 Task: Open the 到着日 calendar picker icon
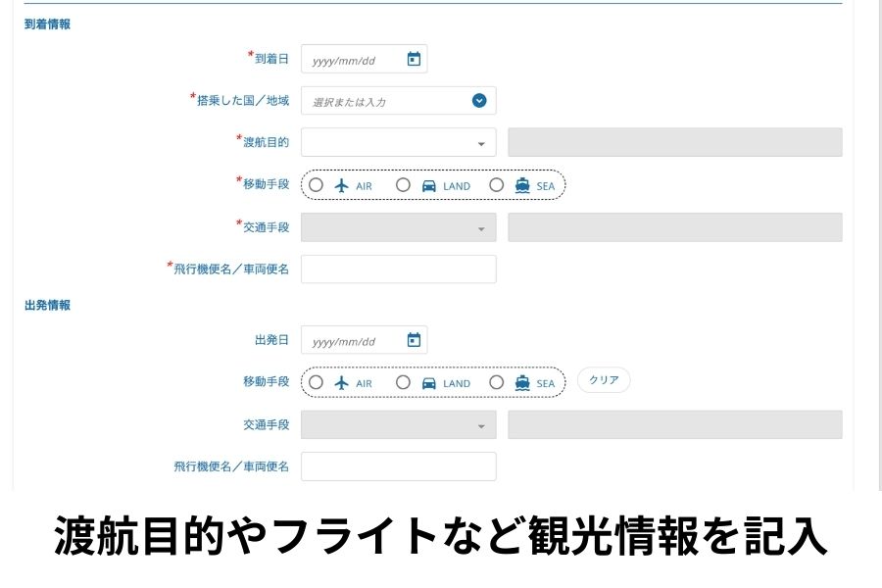click(416, 58)
